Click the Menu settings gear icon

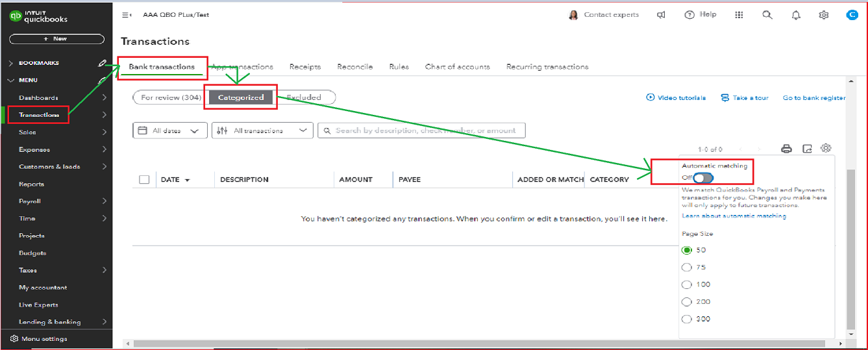[x=14, y=339]
